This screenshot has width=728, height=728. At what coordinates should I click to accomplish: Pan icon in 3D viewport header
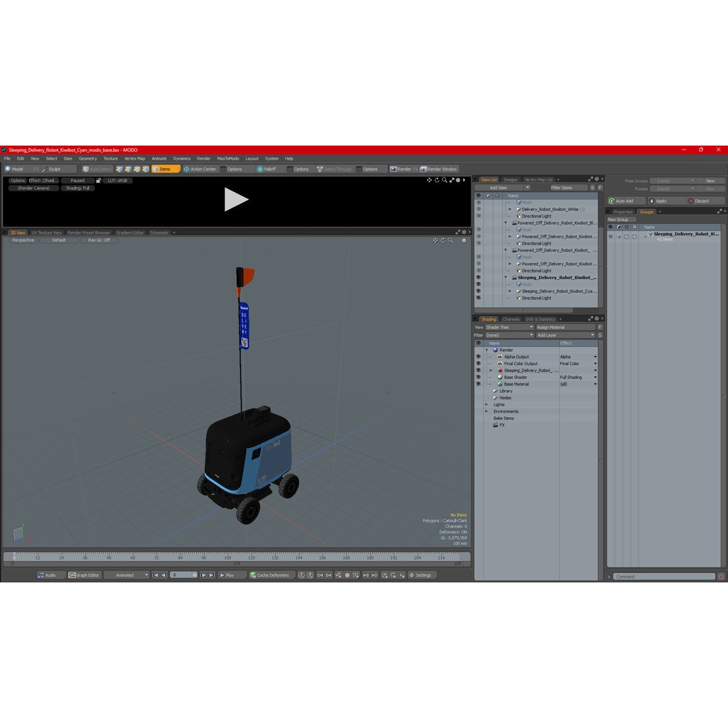(x=435, y=241)
